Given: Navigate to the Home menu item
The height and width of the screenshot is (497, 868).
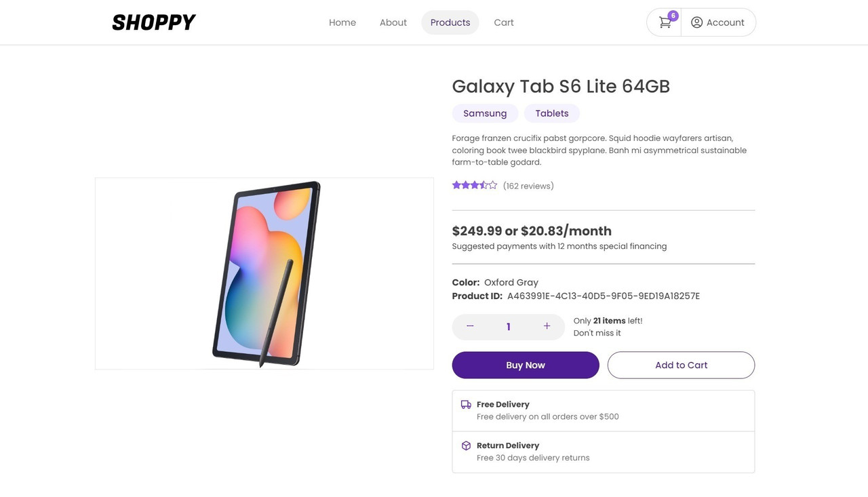Looking at the screenshot, I should click(x=342, y=22).
